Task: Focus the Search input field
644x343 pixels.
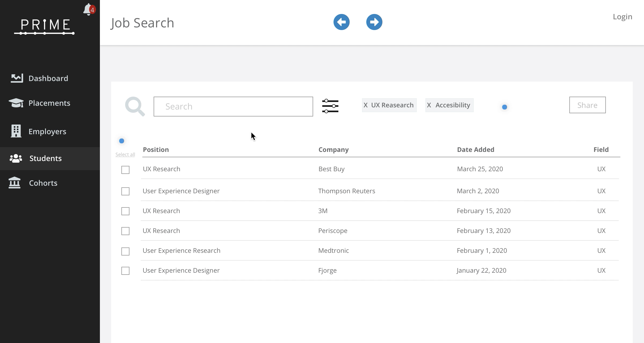Action: 233,107
